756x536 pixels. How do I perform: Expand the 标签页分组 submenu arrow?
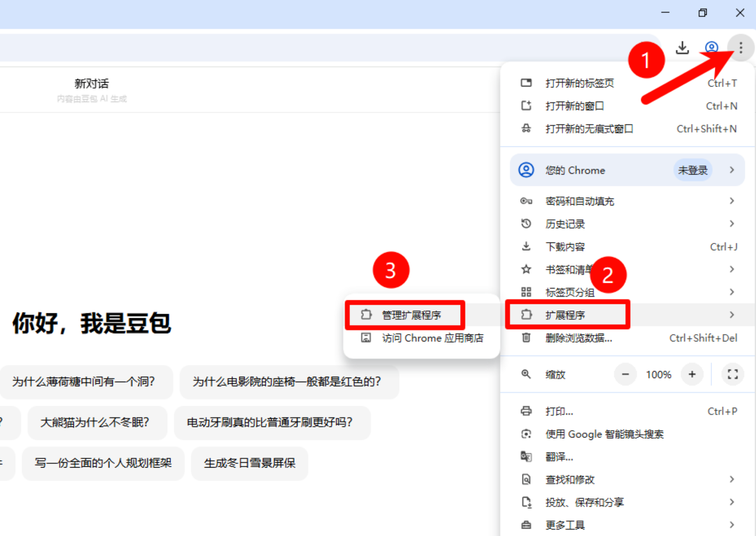pos(732,292)
